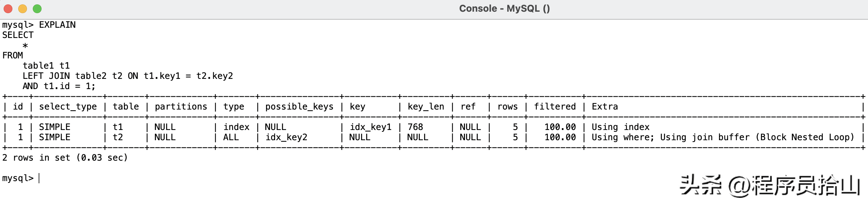The height and width of the screenshot is (203, 868).
Task: Click the possible_keys column header
Action: tap(299, 107)
